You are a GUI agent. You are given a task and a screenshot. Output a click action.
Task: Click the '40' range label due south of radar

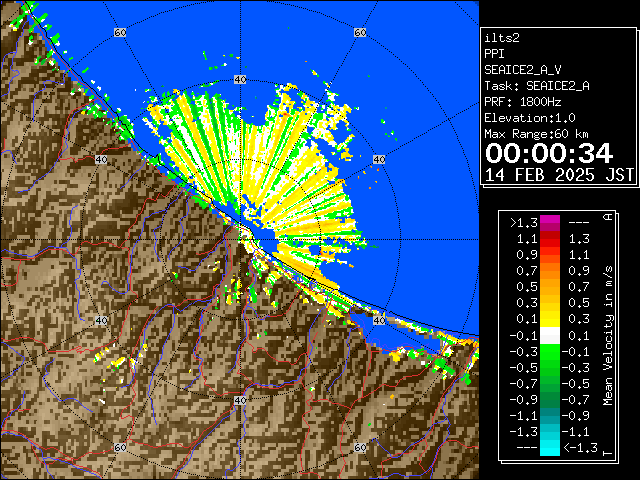click(x=240, y=400)
